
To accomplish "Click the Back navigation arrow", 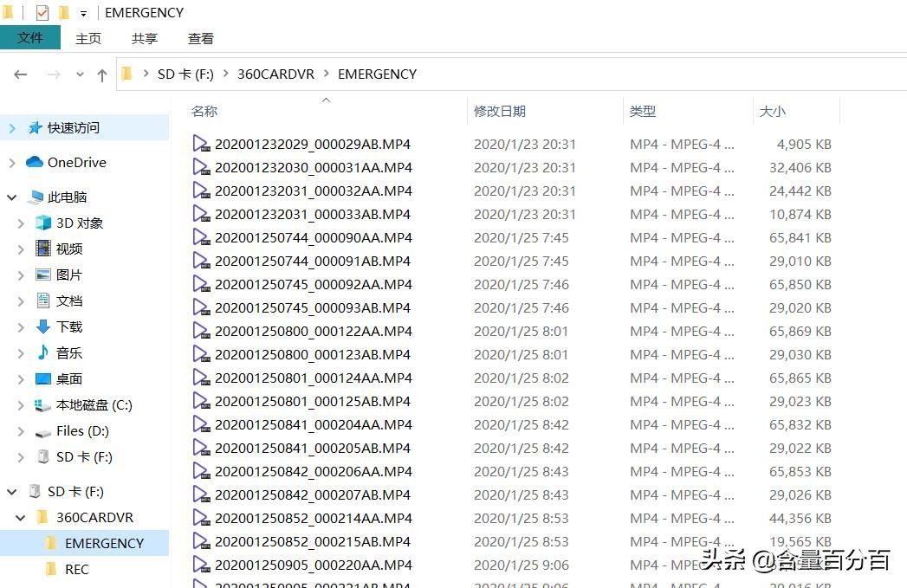I will point(21,74).
